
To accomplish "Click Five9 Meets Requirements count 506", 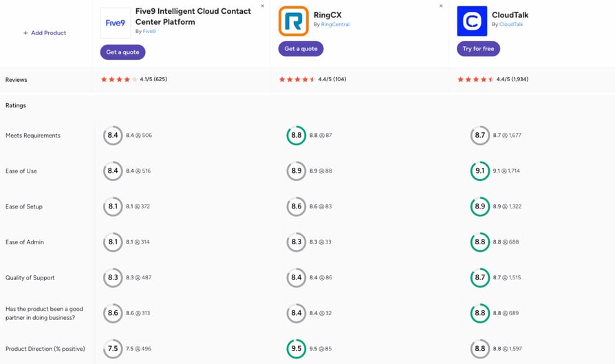I will click(x=147, y=136).
